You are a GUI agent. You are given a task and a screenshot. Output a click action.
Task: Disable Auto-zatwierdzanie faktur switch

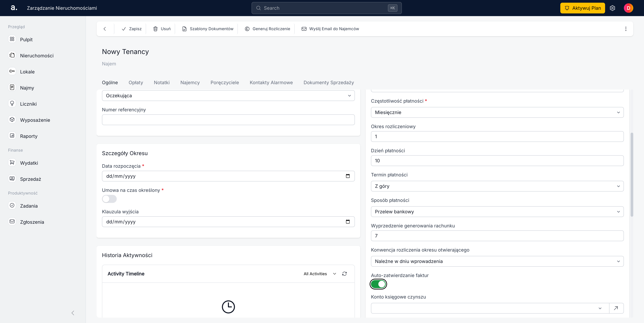coord(378,284)
